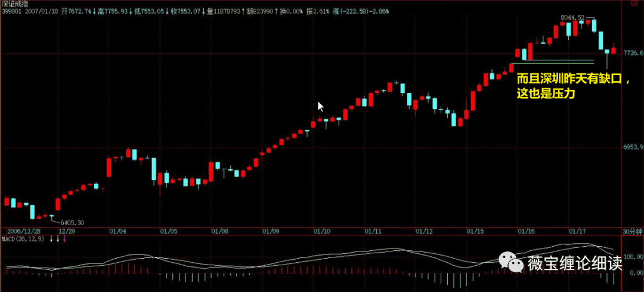
Task: Click the closing price 收7553.07
Action: (x=185, y=11)
